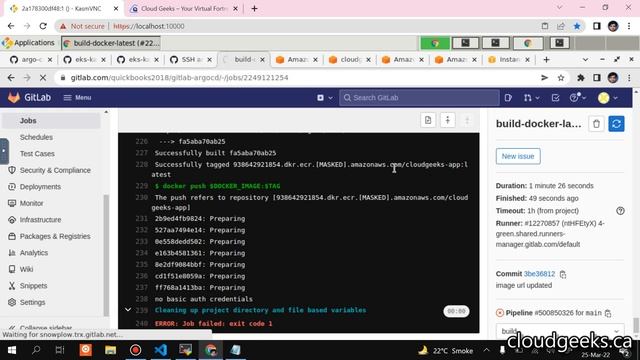Switch to the argo-c GitHub tab
The height and width of the screenshot is (360, 640).
(x=31, y=60)
